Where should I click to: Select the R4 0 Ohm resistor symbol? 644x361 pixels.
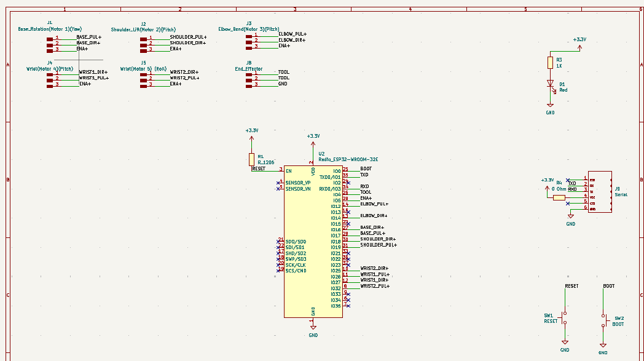tap(559, 198)
